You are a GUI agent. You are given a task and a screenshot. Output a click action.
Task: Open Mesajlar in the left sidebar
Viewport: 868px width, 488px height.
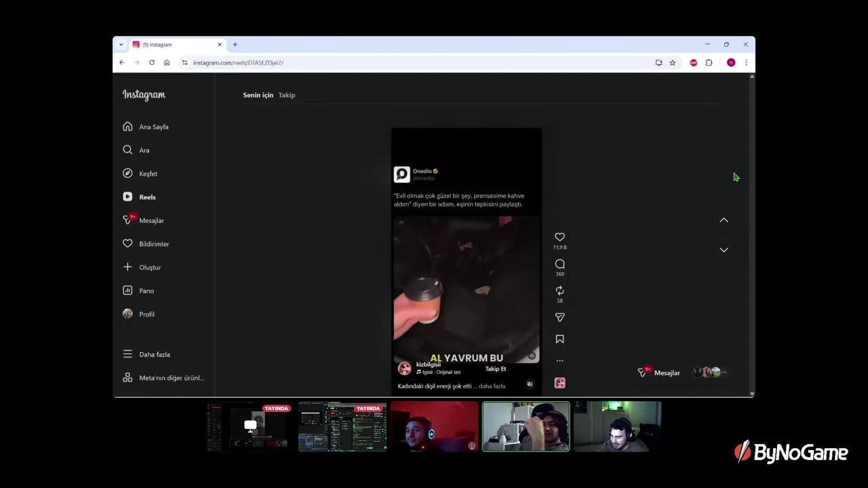[x=143, y=220]
